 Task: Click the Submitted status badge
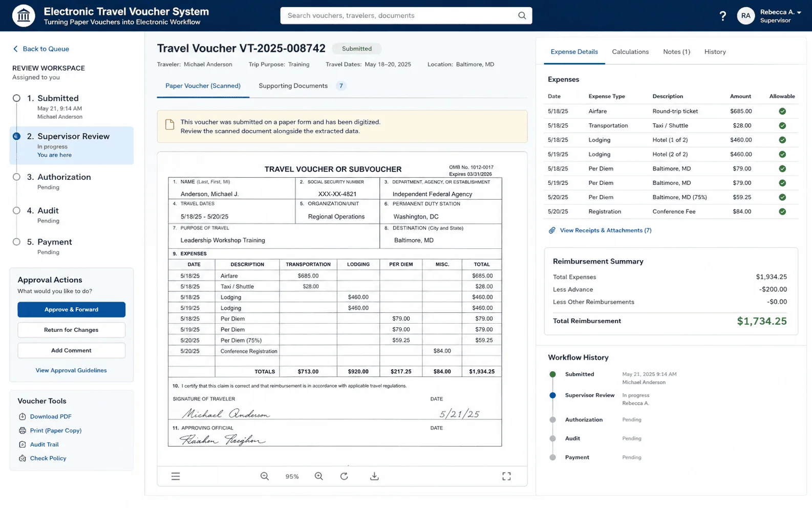point(356,49)
